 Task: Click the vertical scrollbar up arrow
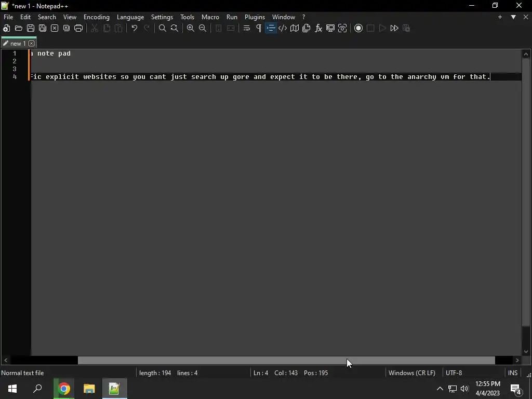click(526, 54)
